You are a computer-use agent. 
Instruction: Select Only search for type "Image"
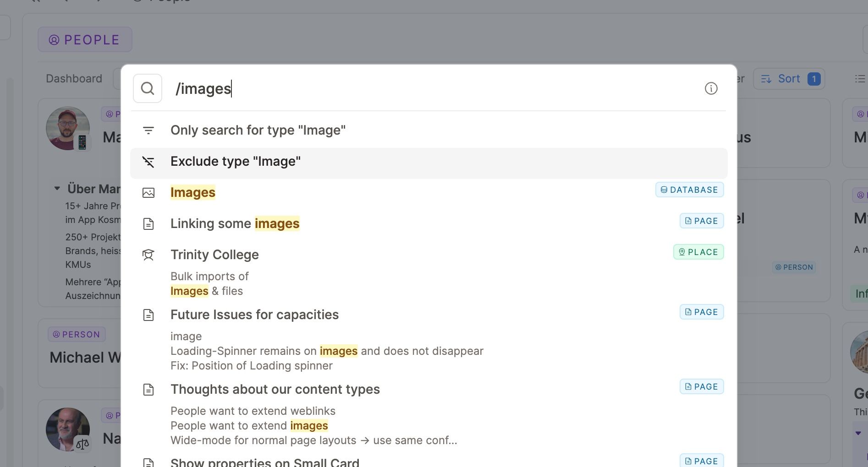click(x=258, y=130)
